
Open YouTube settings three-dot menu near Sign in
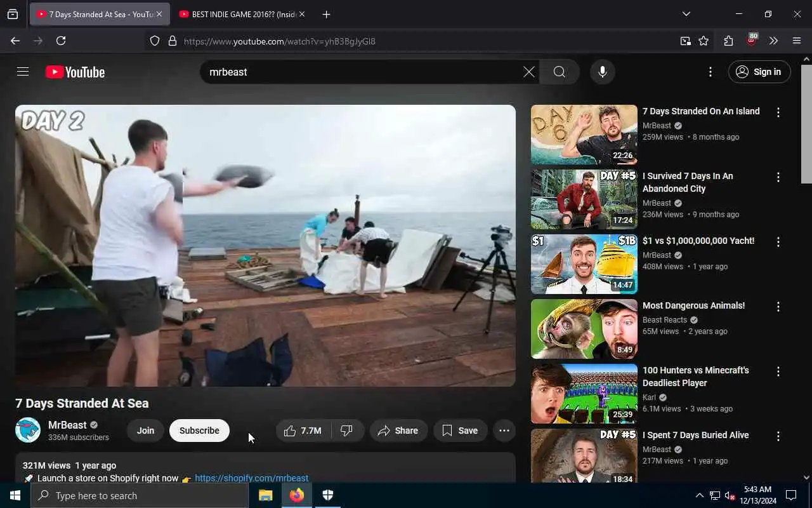[x=710, y=72]
